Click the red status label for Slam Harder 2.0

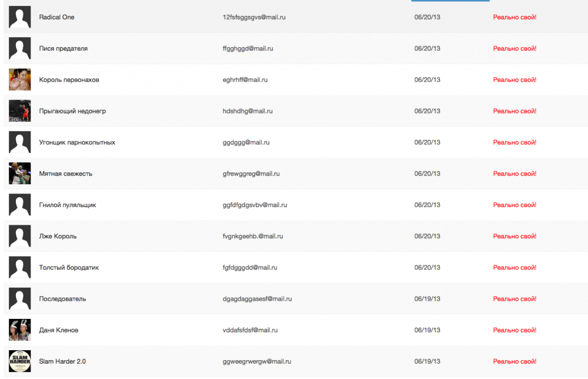(514, 361)
